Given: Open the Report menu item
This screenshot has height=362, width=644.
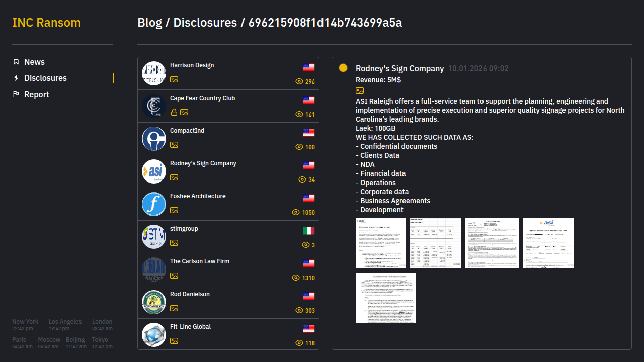Looking at the screenshot, I should (x=37, y=94).
